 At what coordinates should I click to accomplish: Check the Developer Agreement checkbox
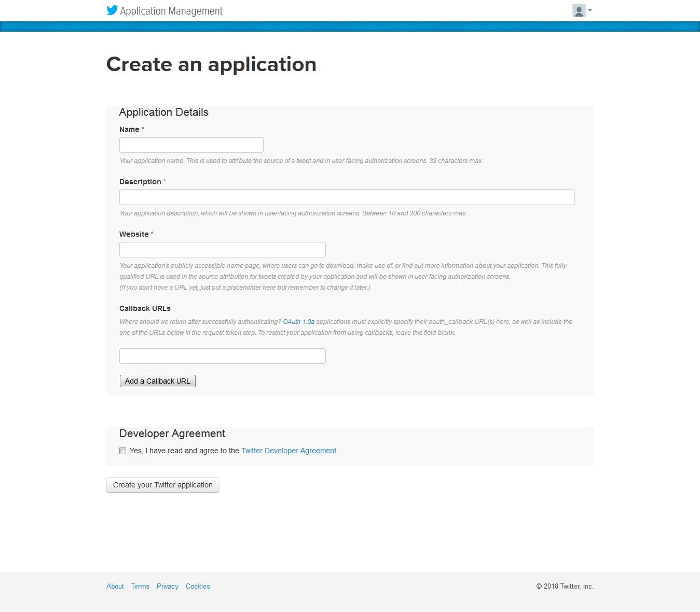coord(123,451)
